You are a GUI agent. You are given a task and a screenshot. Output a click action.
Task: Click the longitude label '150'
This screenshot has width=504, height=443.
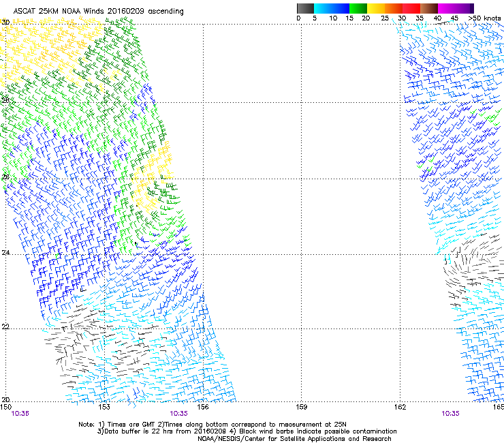[x=5, y=407]
